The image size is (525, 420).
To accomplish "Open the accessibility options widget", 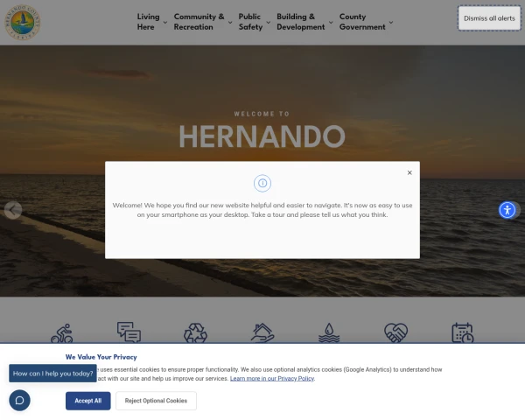I will (507, 210).
